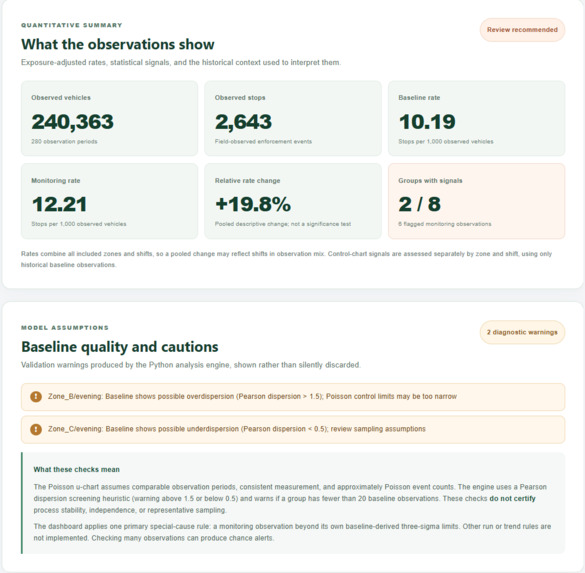Click the primary special-cause rule paragraph
Image resolution: width=585 pixels, height=573 pixels.
point(292,532)
